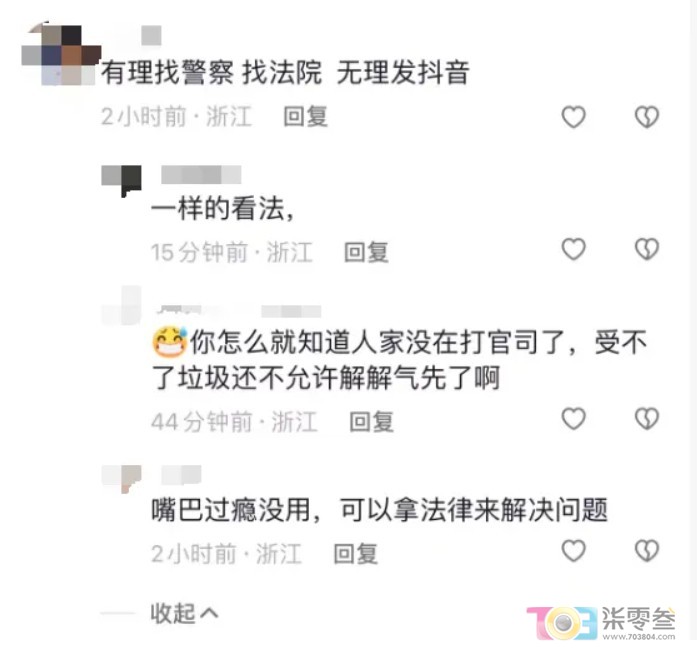Tap the laughing emoji in the reply
Screen dimensions: 697x652
[x=169, y=342]
